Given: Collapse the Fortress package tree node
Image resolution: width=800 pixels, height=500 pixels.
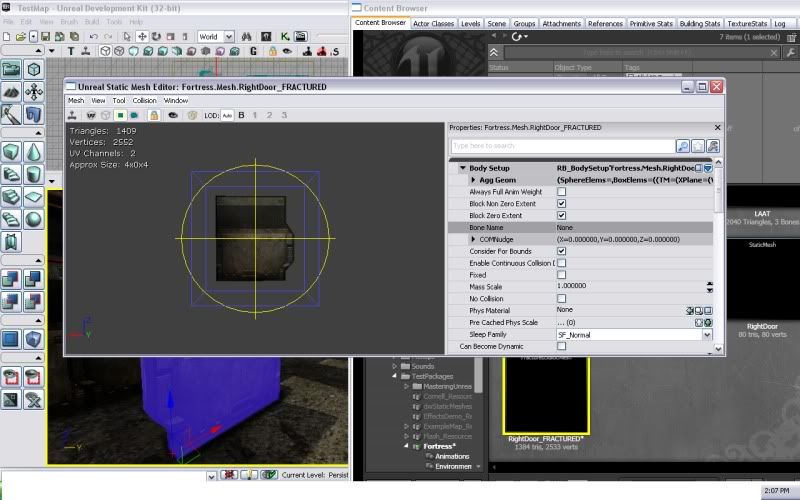Looking at the screenshot, I should [x=406, y=446].
